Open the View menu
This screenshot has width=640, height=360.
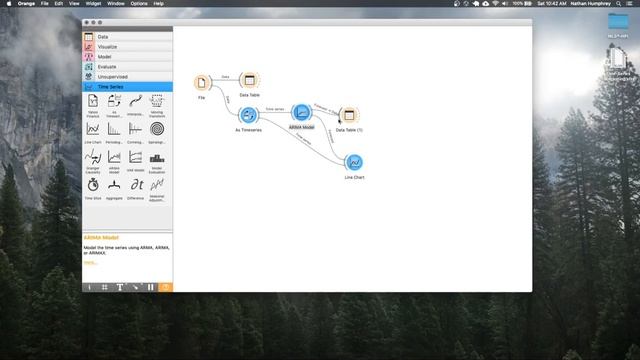click(74, 3)
